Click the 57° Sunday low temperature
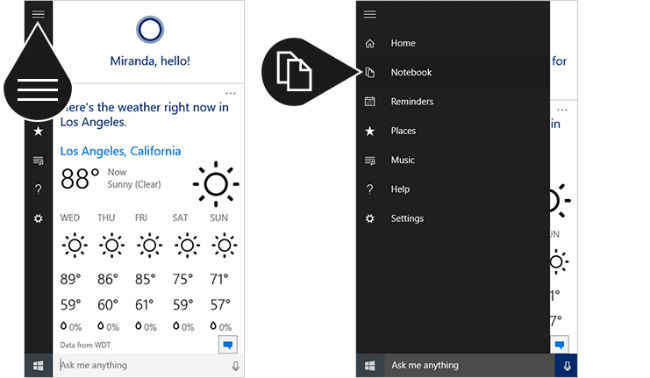The width and height of the screenshot is (650, 378). pyautogui.click(x=220, y=305)
